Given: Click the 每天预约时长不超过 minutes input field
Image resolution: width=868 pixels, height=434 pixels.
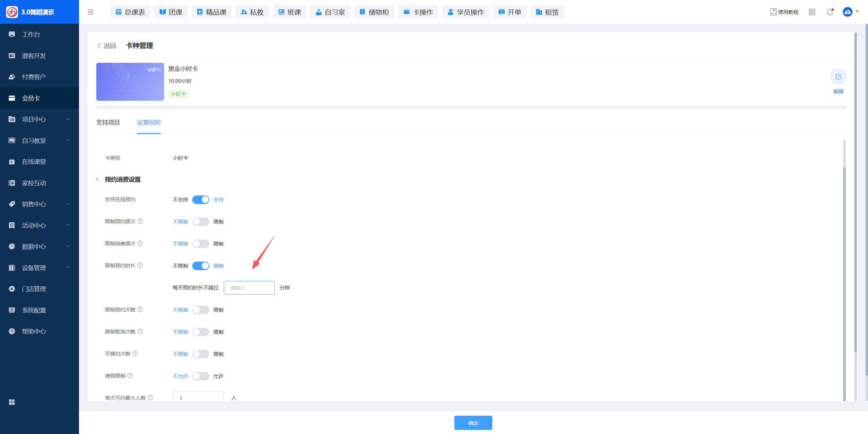Looking at the screenshot, I should pos(249,288).
